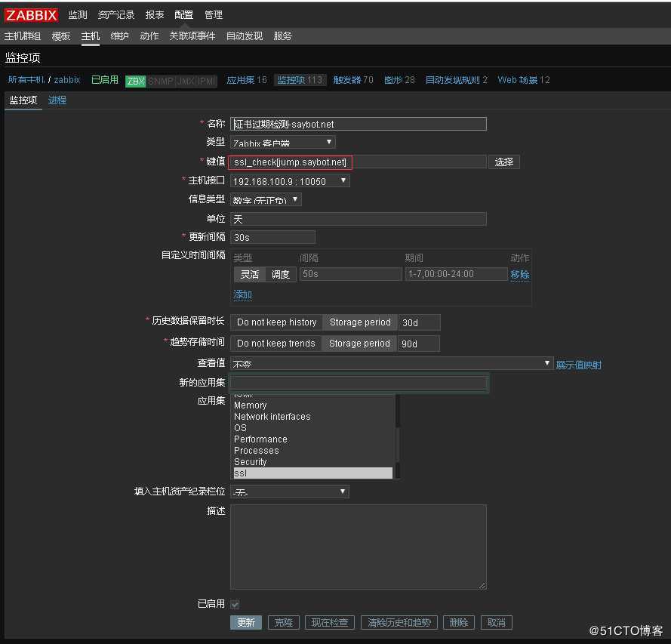Open the 信息类型 dropdown
671x644 pixels.
[x=266, y=200]
